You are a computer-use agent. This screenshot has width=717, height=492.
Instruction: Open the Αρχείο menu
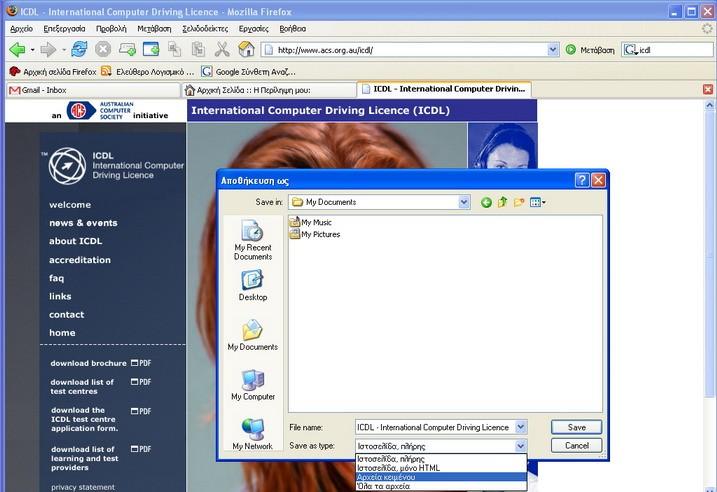click(21, 28)
